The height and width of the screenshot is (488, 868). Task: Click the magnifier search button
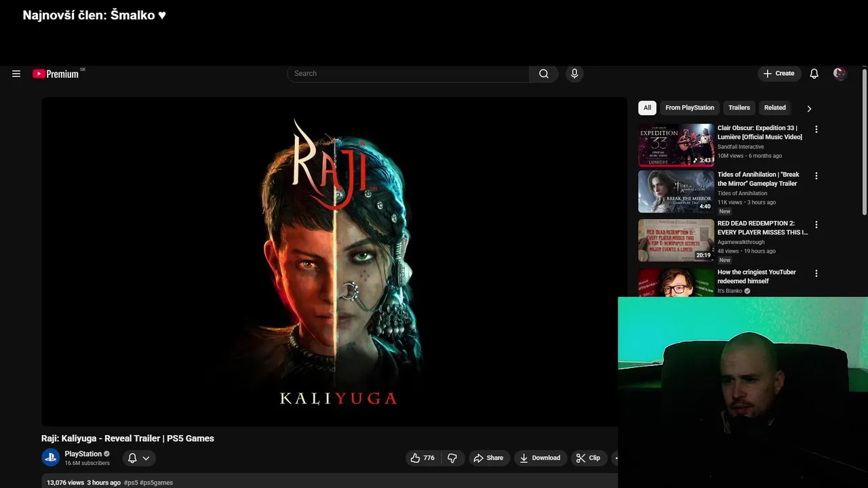tap(544, 74)
